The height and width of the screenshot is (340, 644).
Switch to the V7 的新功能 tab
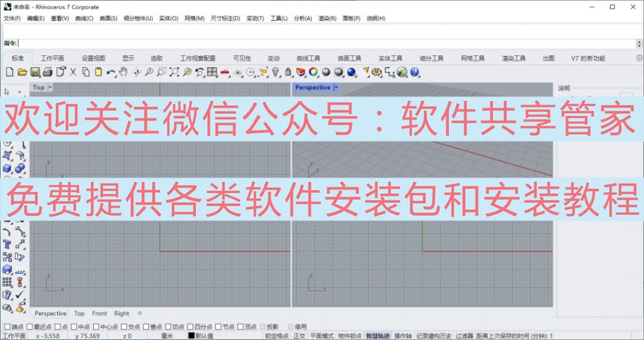(588, 59)
